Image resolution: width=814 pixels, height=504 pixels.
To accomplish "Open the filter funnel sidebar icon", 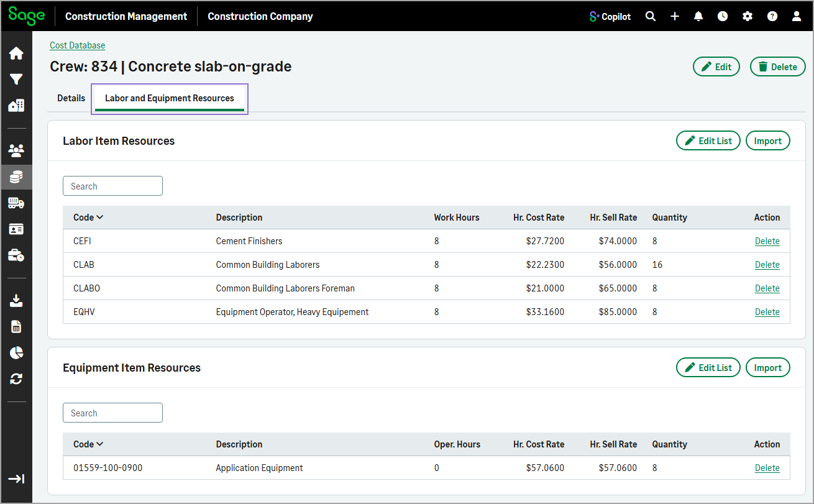I will (x=16, y=80).
